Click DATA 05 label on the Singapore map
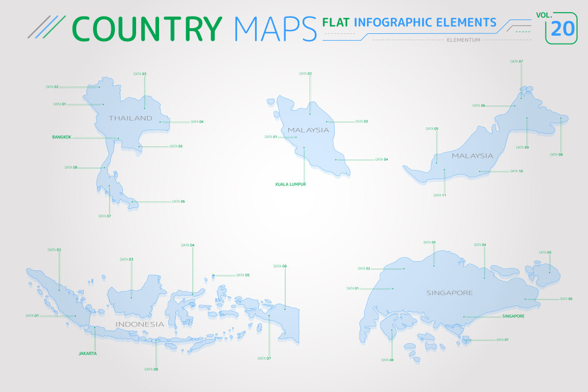This screenshot has height=392, width=588. click(x=546, y=253)
